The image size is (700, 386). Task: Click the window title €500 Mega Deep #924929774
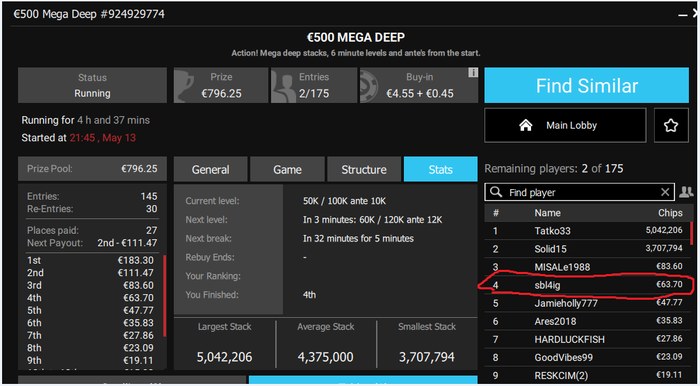(89, 14)
